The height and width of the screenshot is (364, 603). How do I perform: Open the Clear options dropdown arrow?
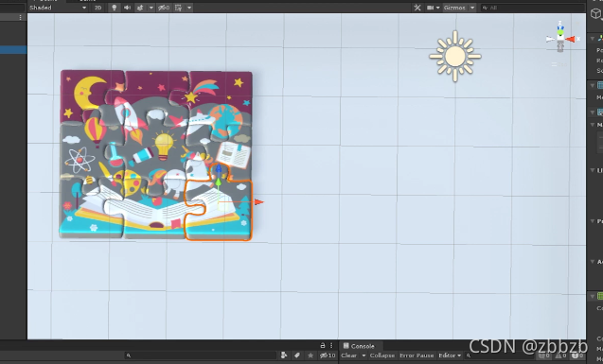[364, 355]
